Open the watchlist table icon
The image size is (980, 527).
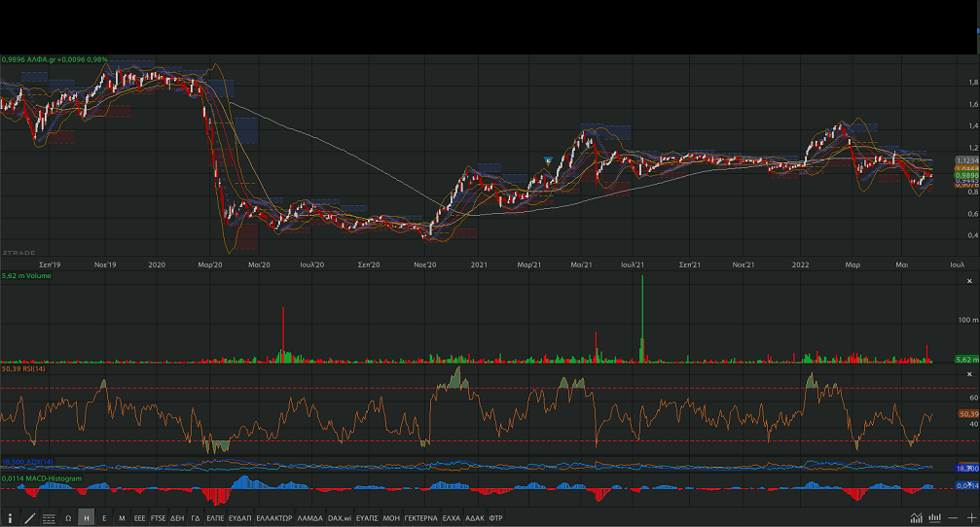point(49,518)
